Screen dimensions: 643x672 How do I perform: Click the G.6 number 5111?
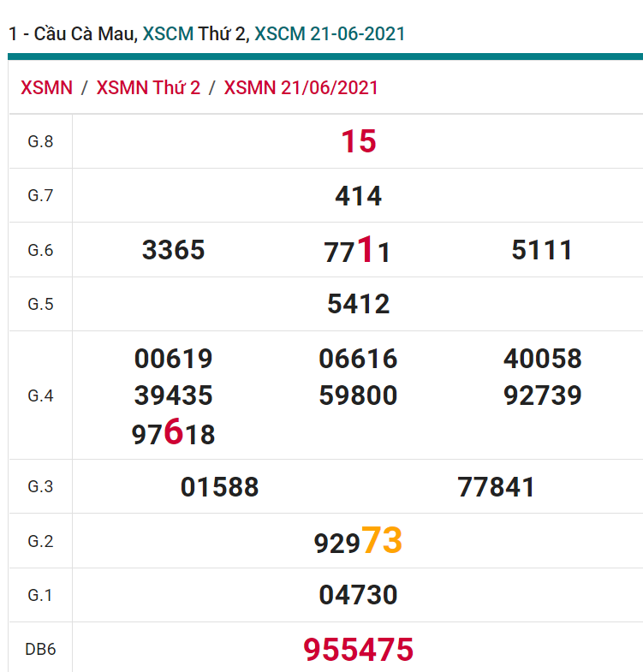click(542, 250)
